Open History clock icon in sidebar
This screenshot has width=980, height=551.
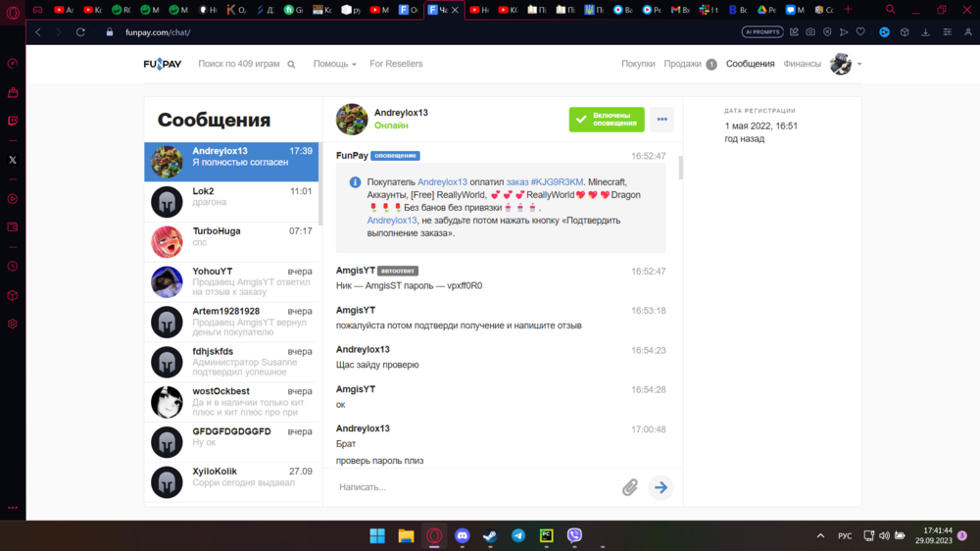13,267
